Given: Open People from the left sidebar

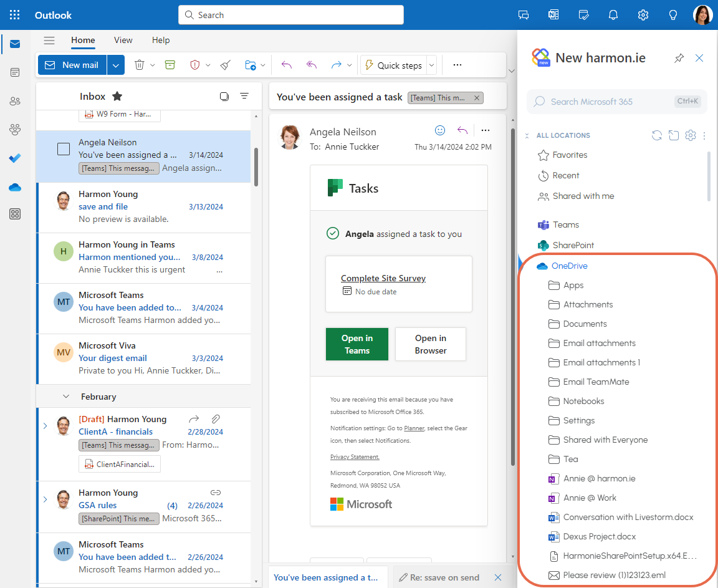Looking at the screenshot, I should coord(14,101).
